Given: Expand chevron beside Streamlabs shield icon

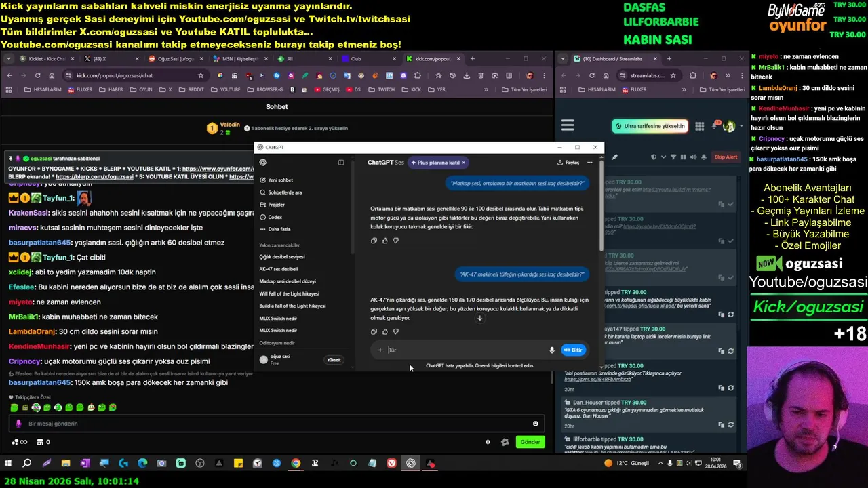Looking at the screenshot, I should (662, 157).
